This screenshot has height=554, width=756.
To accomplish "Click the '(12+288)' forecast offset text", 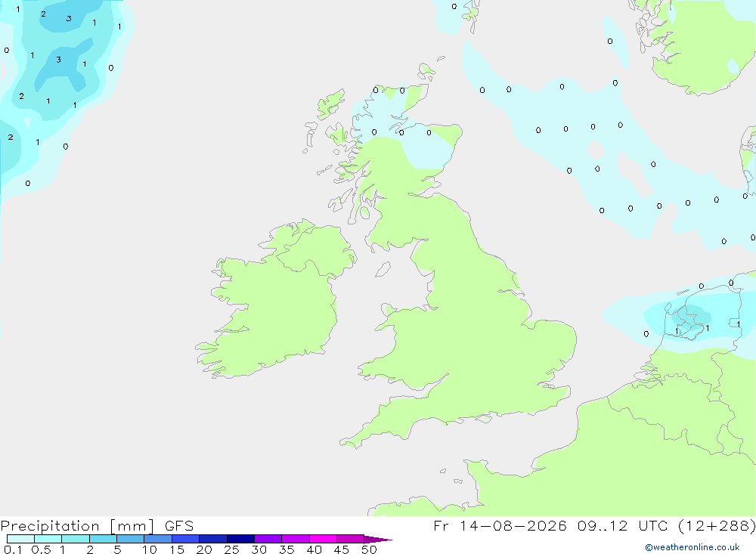I will 717,526.
